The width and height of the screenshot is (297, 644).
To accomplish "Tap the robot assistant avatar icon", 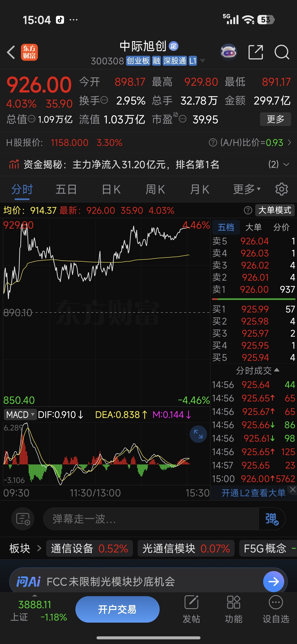I will [229, 52].
